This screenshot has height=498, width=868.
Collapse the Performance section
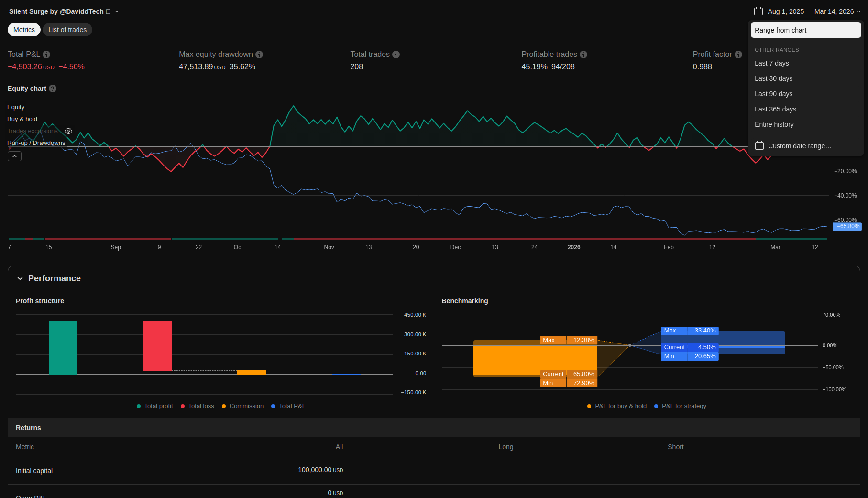coord(20,278)
